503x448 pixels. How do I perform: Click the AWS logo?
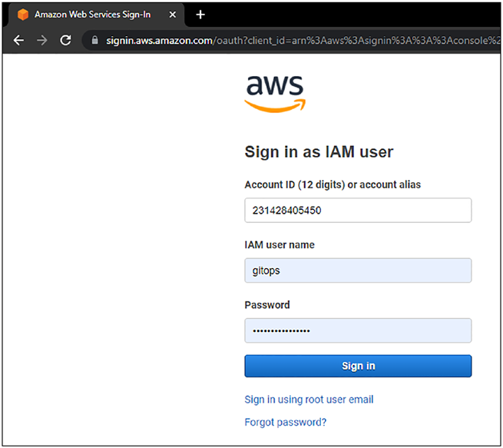(275, 94)
